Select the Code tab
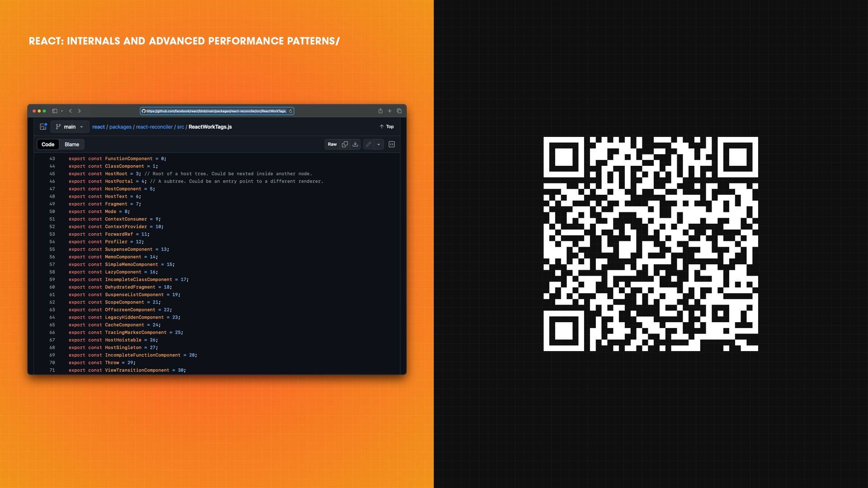 48,145
